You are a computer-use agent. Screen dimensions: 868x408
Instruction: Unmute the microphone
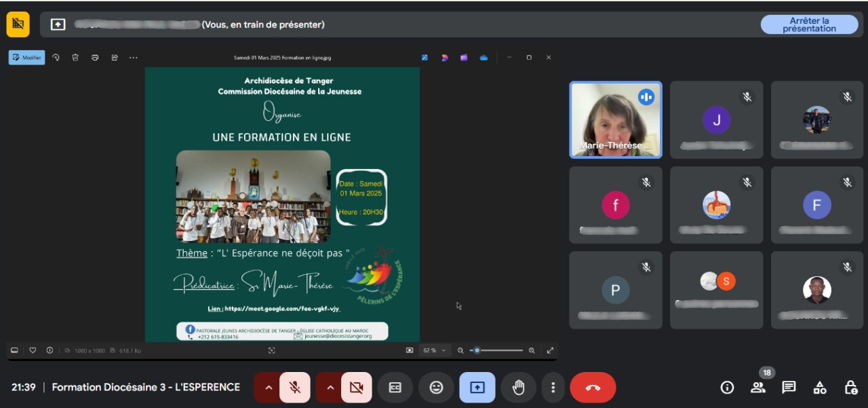(295, 388)
